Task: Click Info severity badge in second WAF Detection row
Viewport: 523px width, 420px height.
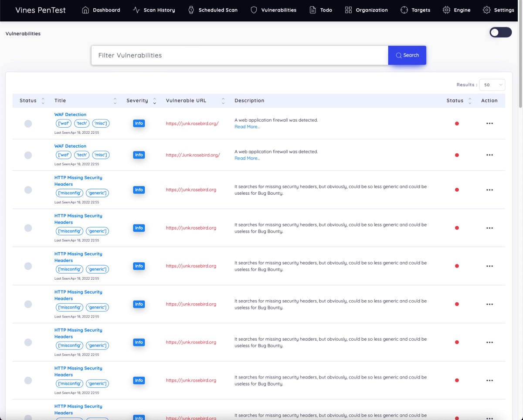Action: [x=139, y=155]
